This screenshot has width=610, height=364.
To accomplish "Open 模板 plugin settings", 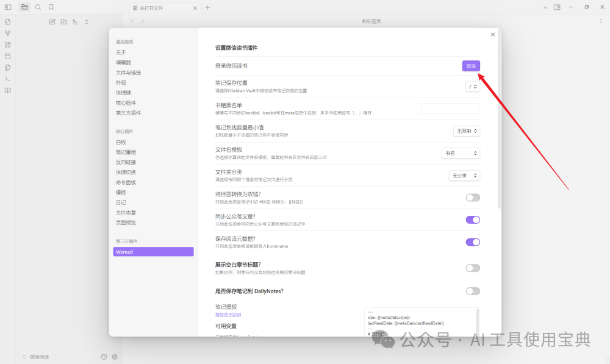I will [x=121, y=193].
